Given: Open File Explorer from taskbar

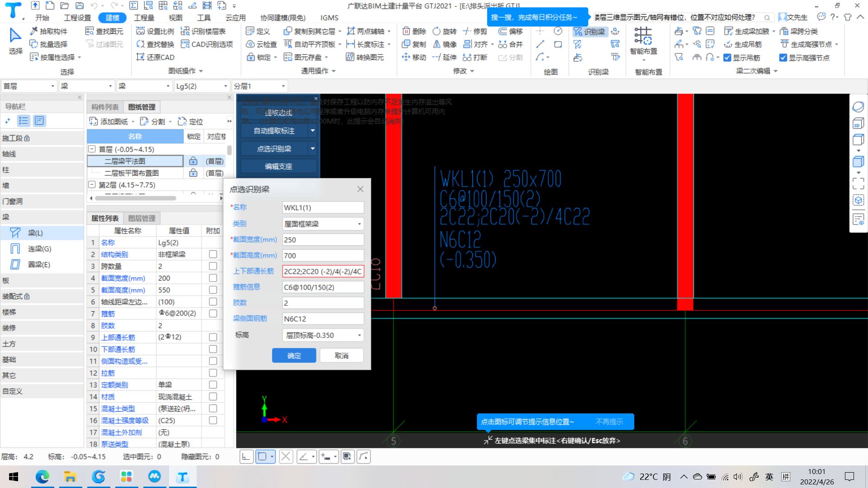Looking at the screenshot, I should click(x=71, y=477).
